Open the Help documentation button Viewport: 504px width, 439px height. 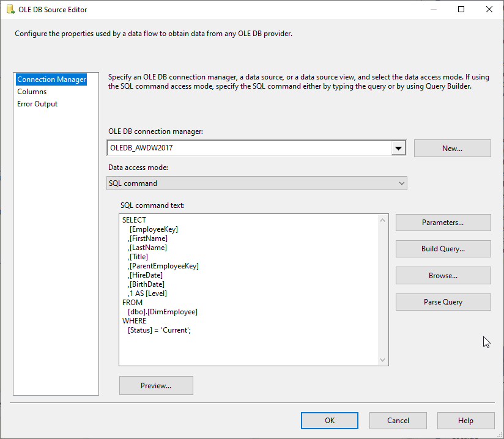coord(465,421)
